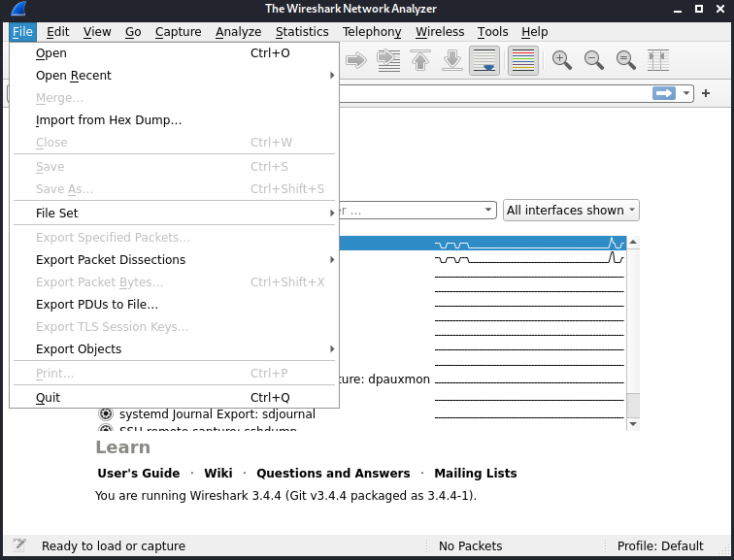Click the capture file properties status icon
The height and width of the screenshot is (560, 734).
pyautogui.click(x=19, y=545)
